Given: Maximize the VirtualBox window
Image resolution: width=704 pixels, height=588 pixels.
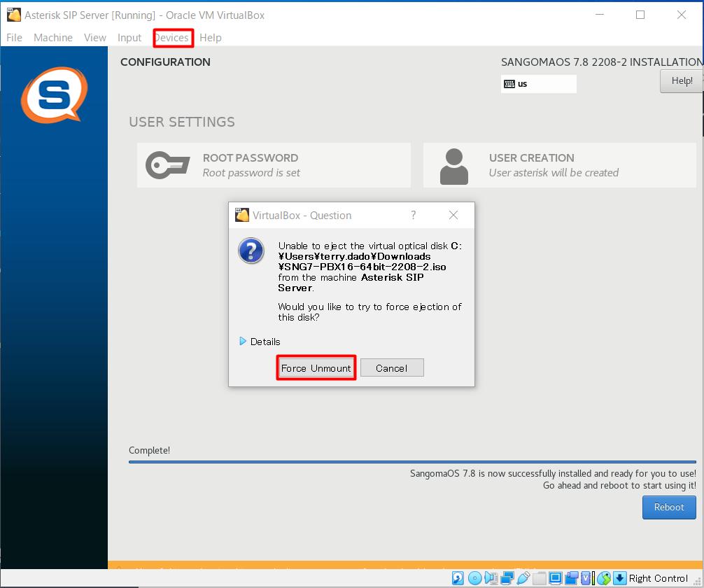Looking at the screenshot, I should tap(640, 15).
